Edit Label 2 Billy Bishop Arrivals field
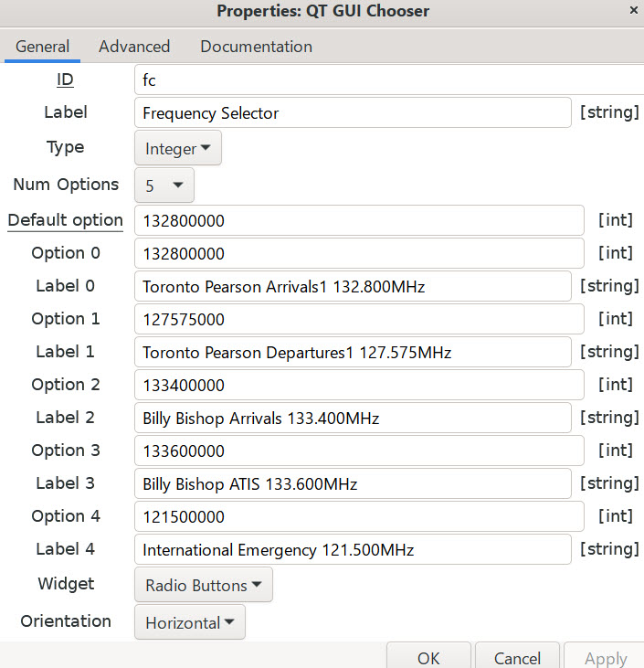 click(x=353, y=418)
